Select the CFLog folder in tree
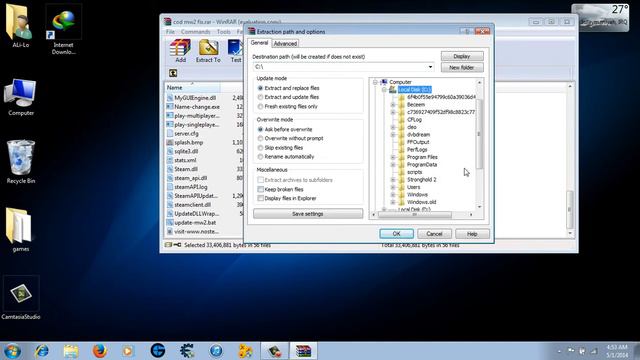Viewport: 640px width, 360px height. (414, 120)
